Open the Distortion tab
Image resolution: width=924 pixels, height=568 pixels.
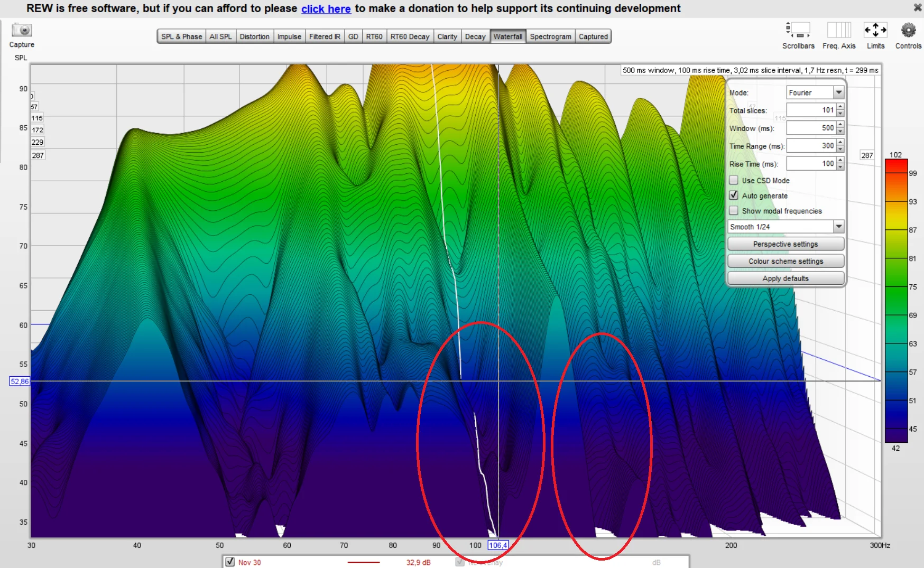254,36
